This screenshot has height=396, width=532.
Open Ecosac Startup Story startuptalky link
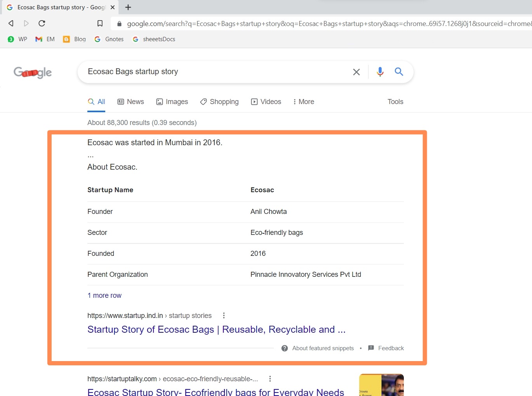click(x=216, y=391)
